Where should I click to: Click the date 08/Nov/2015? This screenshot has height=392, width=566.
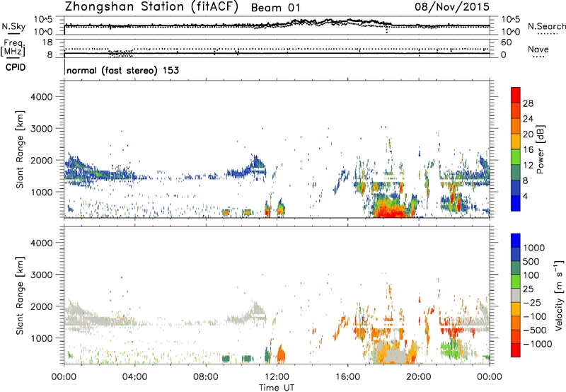[452, 6]
